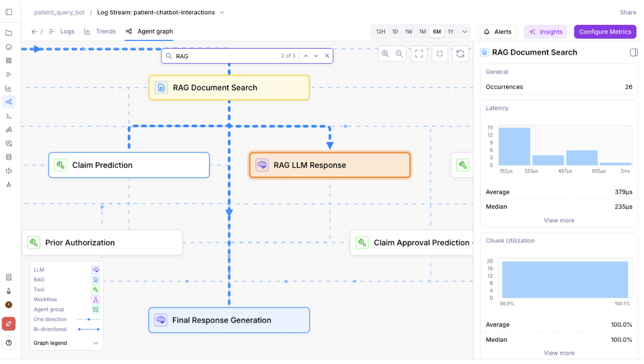644x364 pixels.
Task: Zoom out of the agent graph
Action: 399,53
